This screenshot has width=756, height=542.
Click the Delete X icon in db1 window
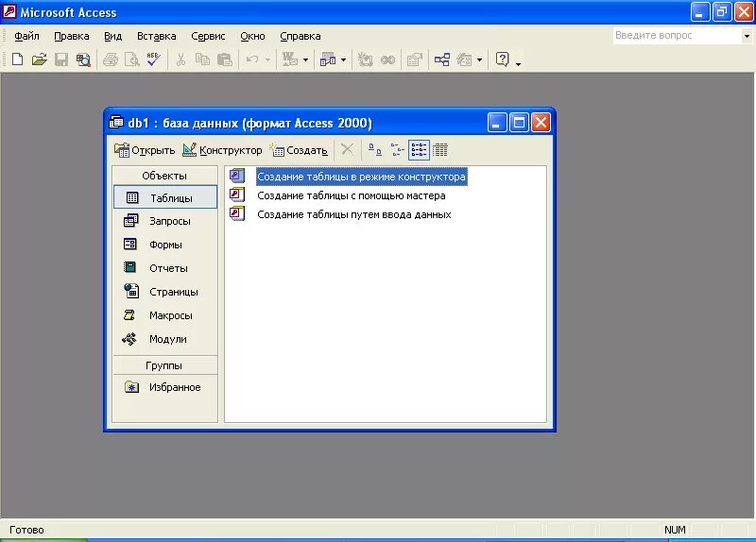click(x=347, y=150)
